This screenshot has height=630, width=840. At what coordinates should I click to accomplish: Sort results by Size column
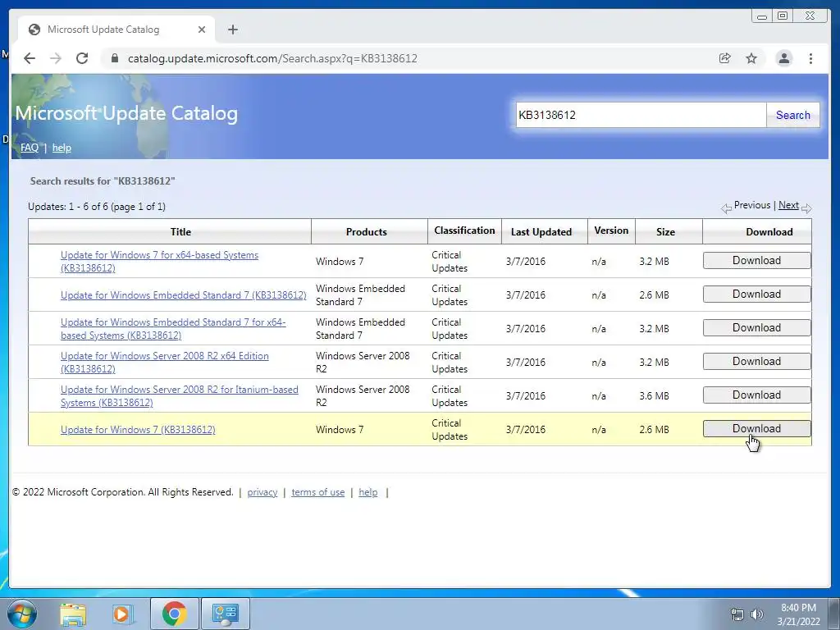(x=665, y=232)
